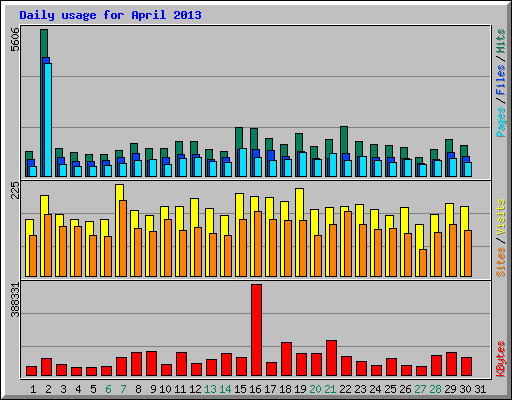Click day label 29 on the x-axis

click(x=450, y=389)
